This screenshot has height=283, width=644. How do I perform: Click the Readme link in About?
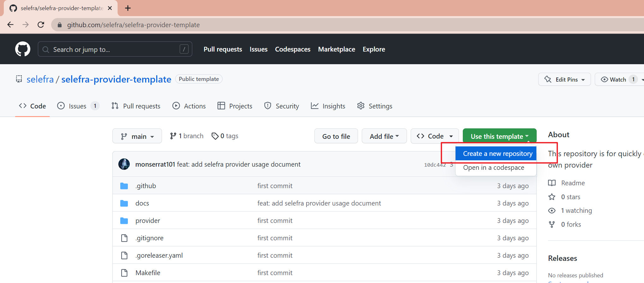coord(573,183)
